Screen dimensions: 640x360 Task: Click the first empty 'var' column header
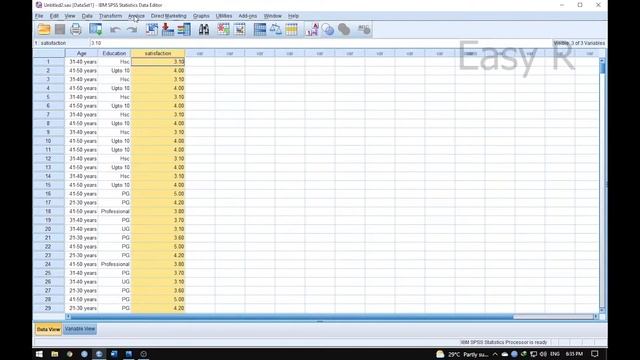pos(200,53)
